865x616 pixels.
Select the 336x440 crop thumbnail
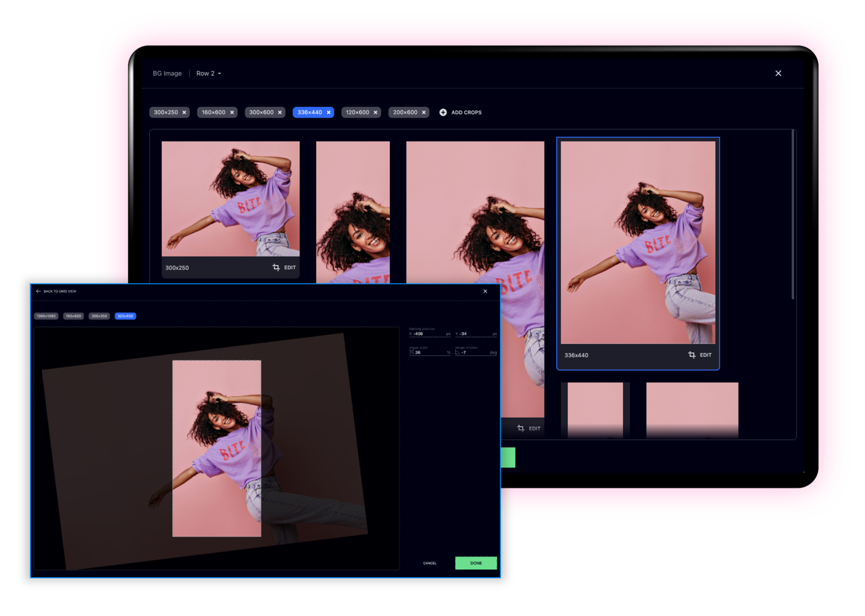(637, 242)
